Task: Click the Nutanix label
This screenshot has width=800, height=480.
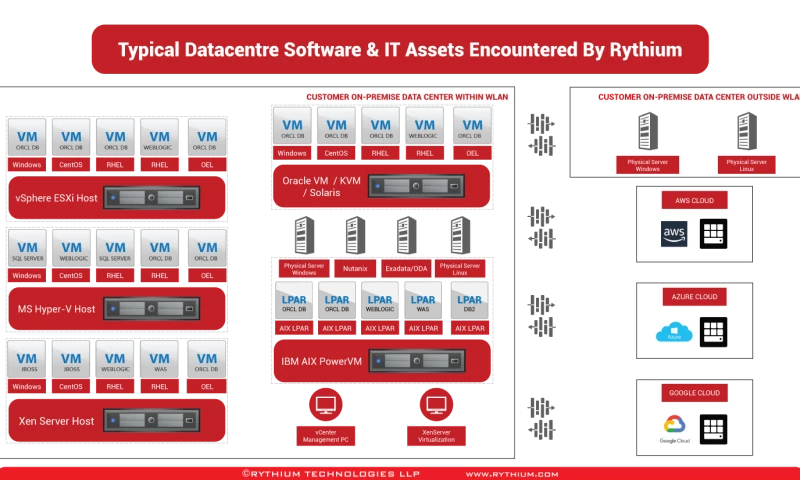Action: [x=355, y=268]
